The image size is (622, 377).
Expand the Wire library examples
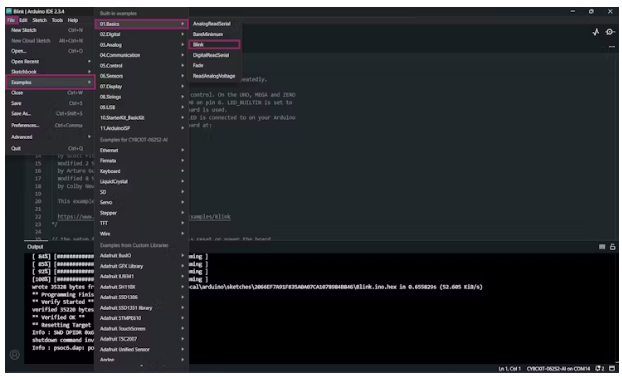pyautogui.click(x=142, y=234)
